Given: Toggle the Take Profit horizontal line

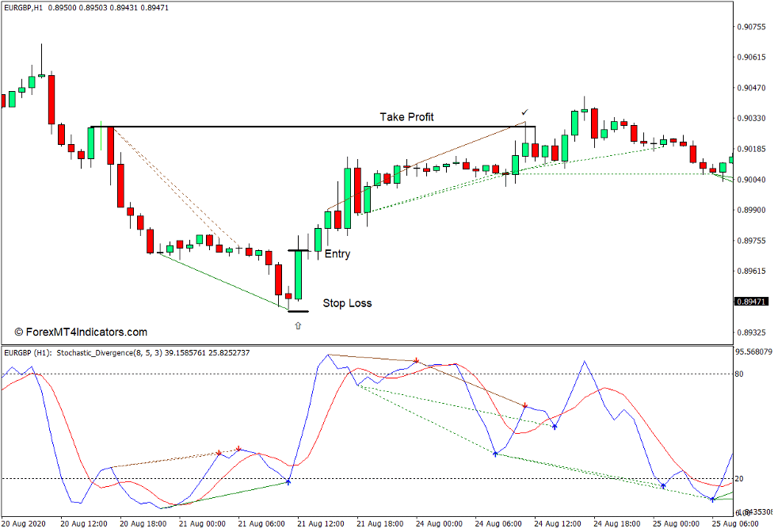Looking at the screenshot, I should click(317, 125).
